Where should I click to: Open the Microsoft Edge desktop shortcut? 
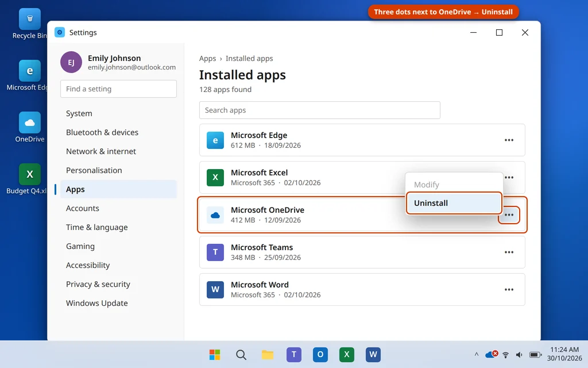tap(30, 75)
